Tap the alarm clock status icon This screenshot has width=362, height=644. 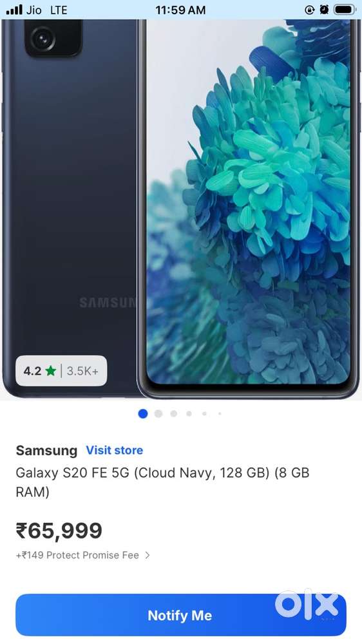(324, 10)
